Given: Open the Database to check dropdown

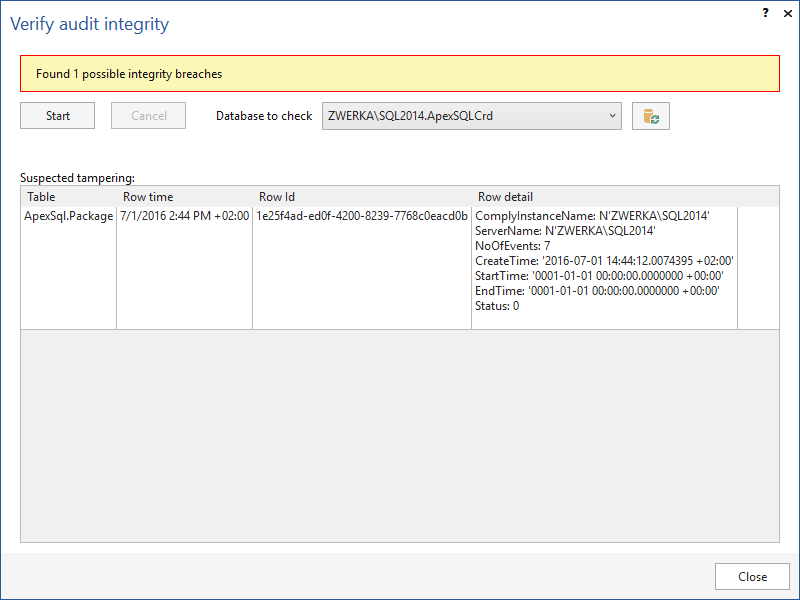Looking at the screenshot, I should [x=471, y=116].
